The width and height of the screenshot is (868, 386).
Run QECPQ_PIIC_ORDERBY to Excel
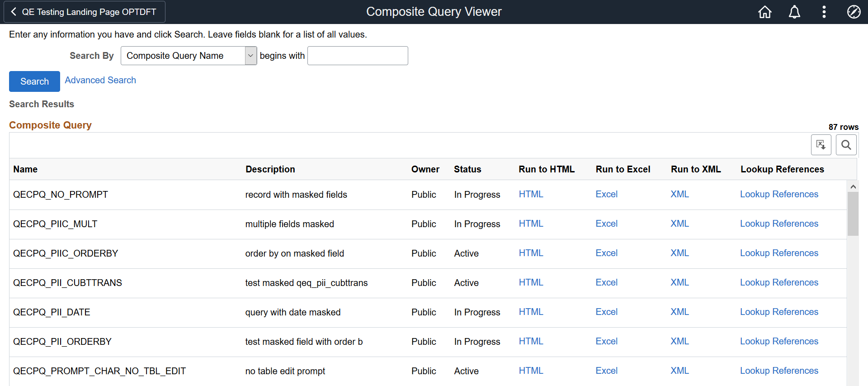tap(606, 253)
